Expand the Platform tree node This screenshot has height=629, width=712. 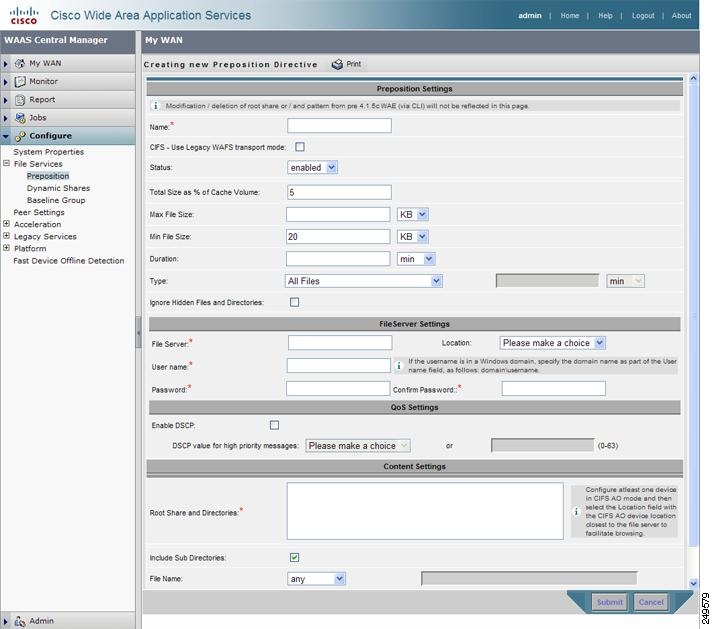[6, 248]
